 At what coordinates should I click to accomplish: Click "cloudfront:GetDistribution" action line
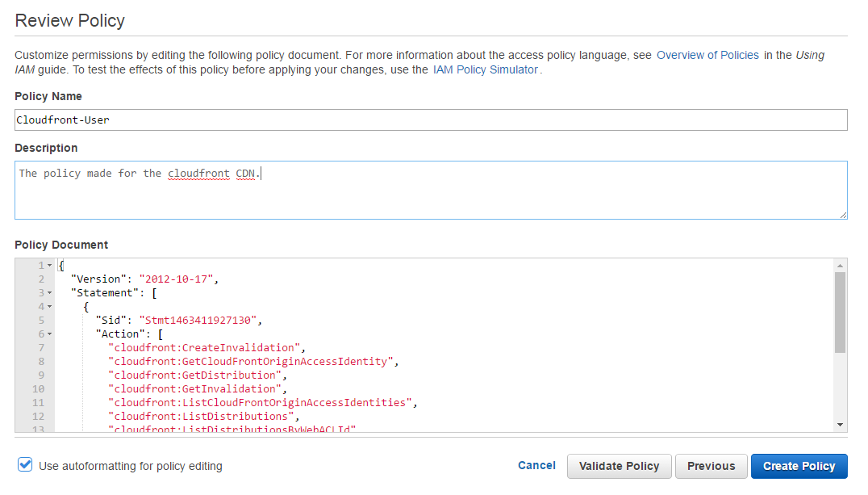pyautogui.click(x=195, y=375)
